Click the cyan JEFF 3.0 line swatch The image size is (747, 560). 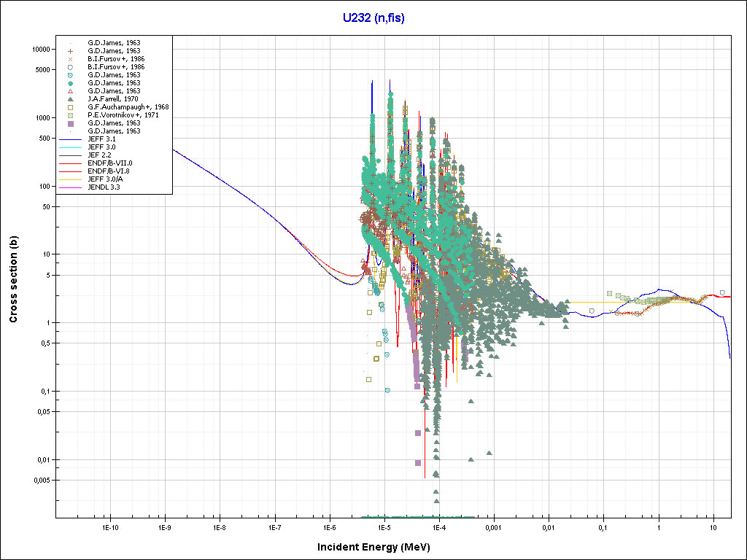[x=71, y=147]
